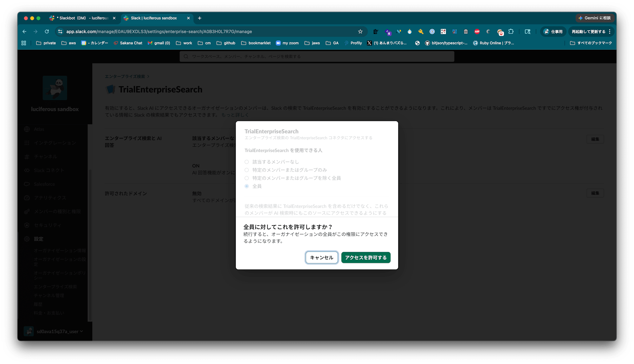Viewport: 634px width, 364px height.
Task: Follow the もっと詳しく link
Action: (235, 115)
